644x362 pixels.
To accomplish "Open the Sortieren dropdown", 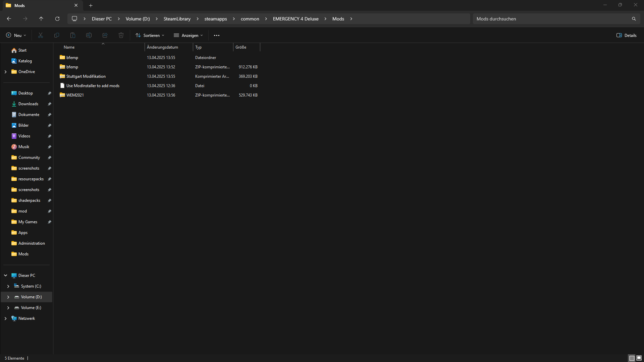I will click(x=150, y=35).
